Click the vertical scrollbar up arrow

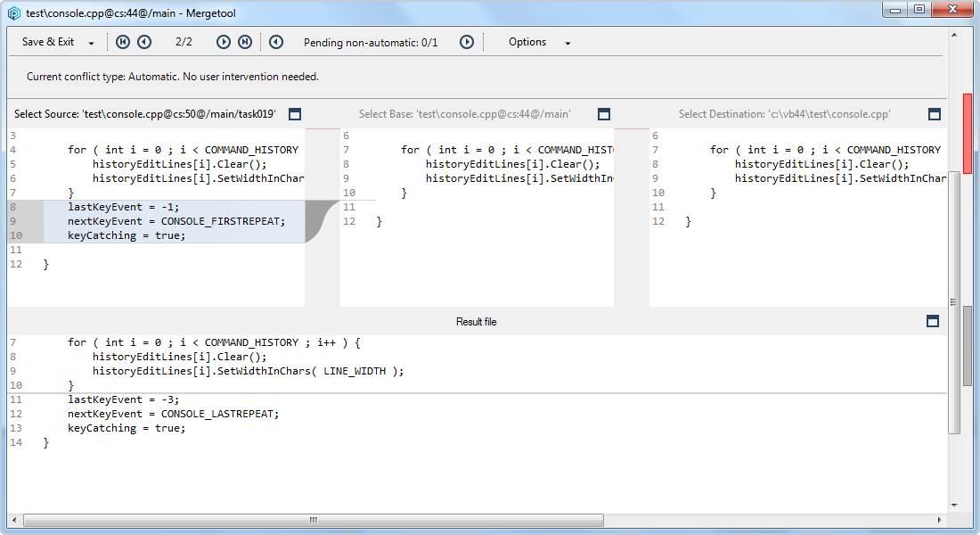coord(954,35)
